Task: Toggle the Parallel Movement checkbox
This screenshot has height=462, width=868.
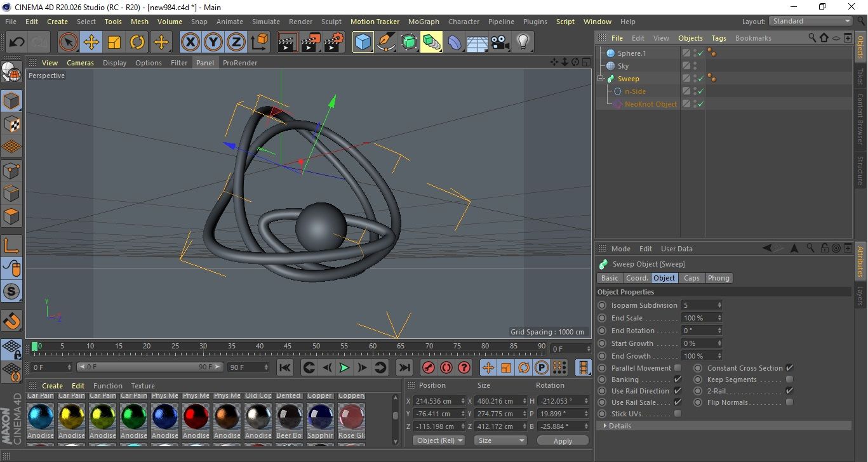Action: 678,368
